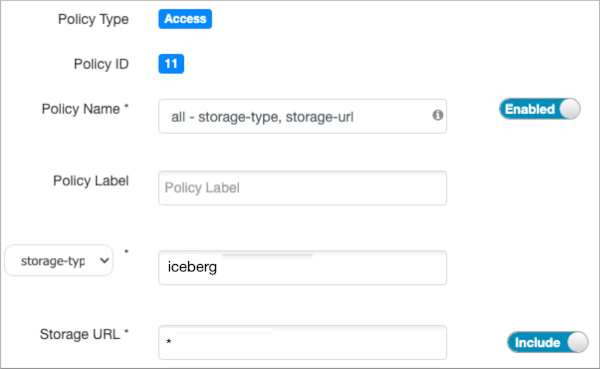Click the blue Access policy type badge

coord(185,19)
